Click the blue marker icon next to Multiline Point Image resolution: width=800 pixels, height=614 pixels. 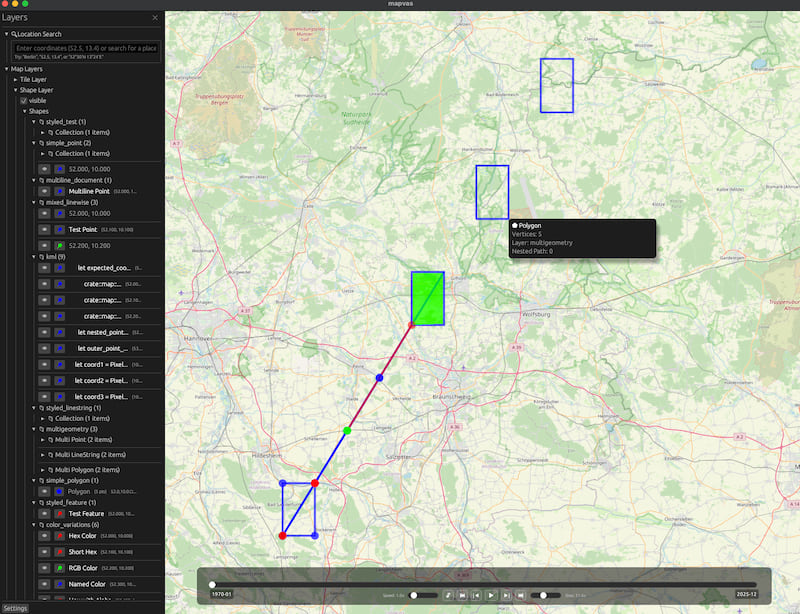click(60, 190)
